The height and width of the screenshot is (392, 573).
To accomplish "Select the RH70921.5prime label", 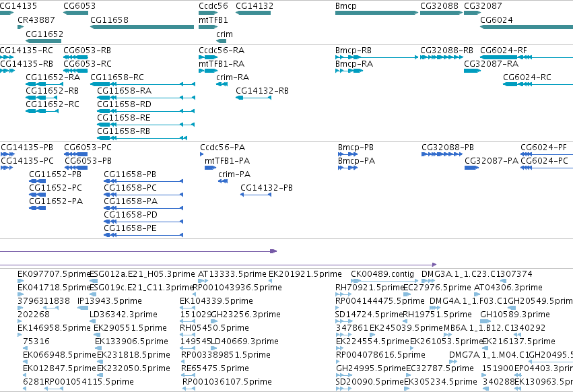I will pyautogui.click(x=369, y=288).
